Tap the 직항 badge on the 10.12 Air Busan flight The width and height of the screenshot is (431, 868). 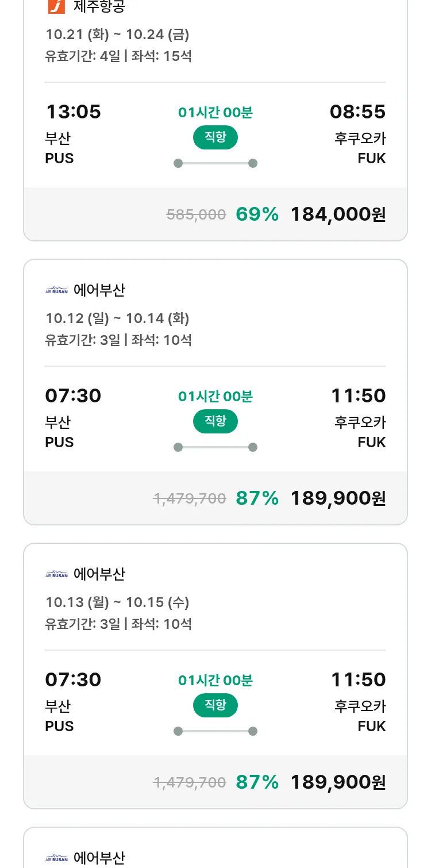click(x=215, y=421)
